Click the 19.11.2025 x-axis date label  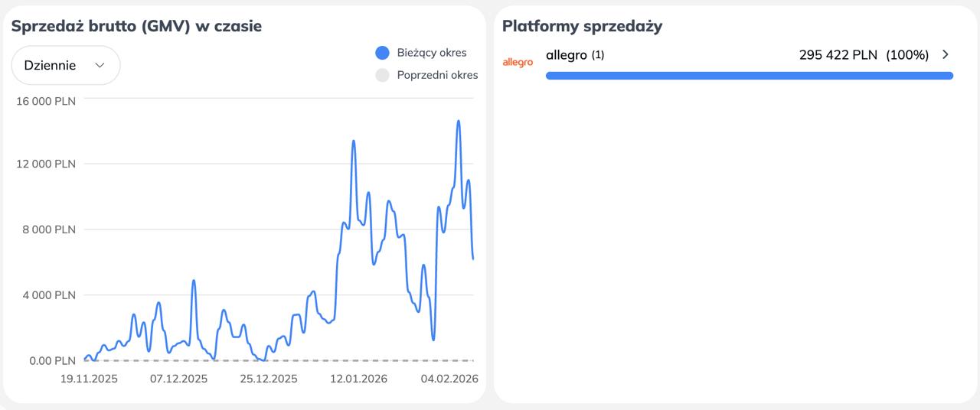coord(89,379)
